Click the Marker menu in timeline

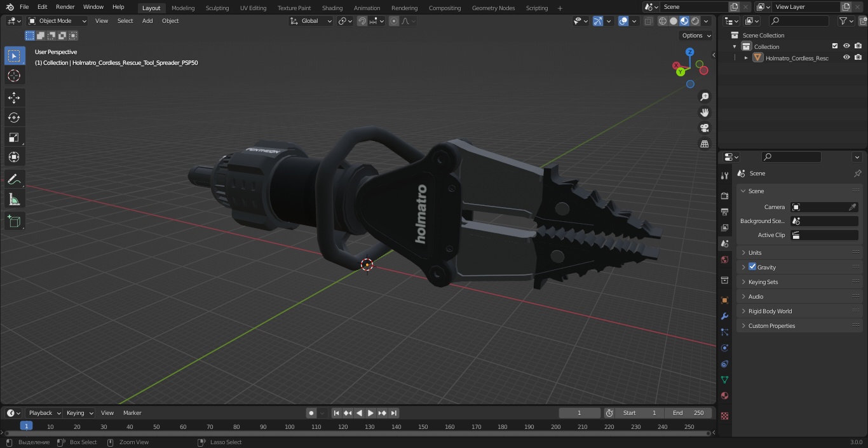tap(132, 413)
